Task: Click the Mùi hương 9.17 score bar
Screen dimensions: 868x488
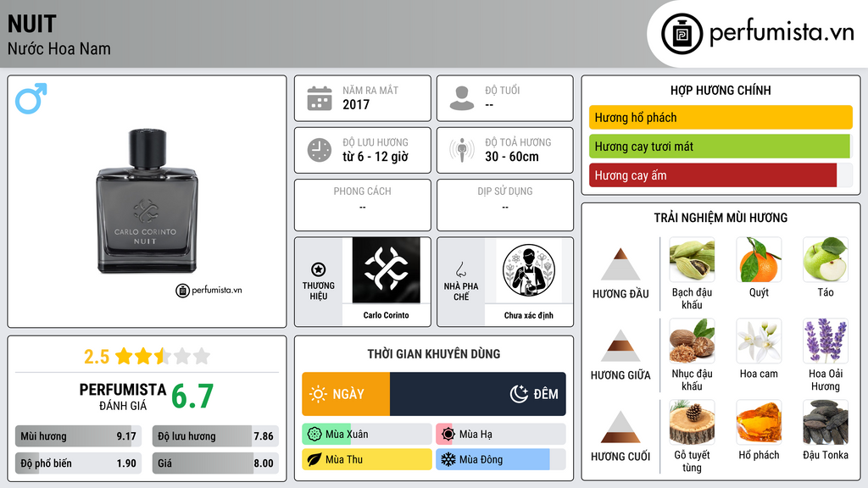Action: click(79, 436)
